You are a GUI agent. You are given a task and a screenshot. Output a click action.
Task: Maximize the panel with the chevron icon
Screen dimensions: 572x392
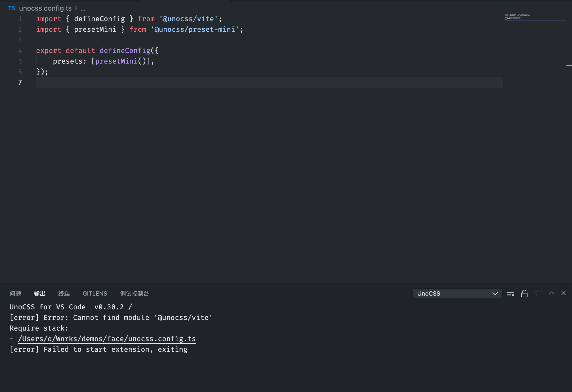tap(552, 293)
